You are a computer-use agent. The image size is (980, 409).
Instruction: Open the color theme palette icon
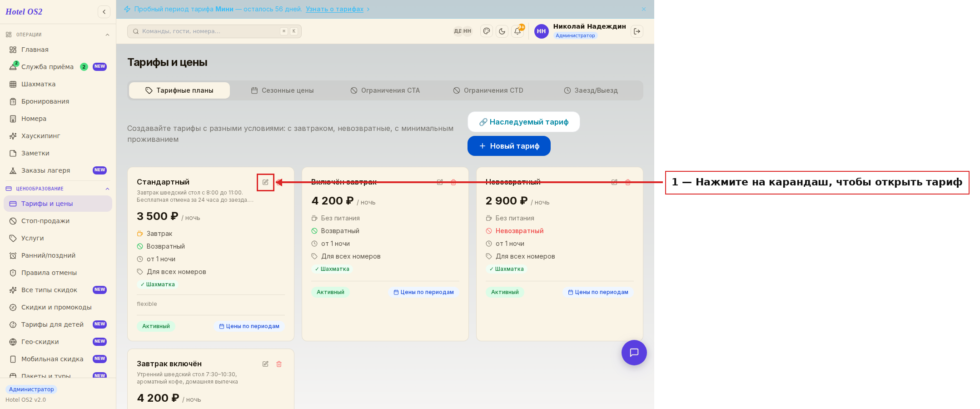click(x=487, y=31)
